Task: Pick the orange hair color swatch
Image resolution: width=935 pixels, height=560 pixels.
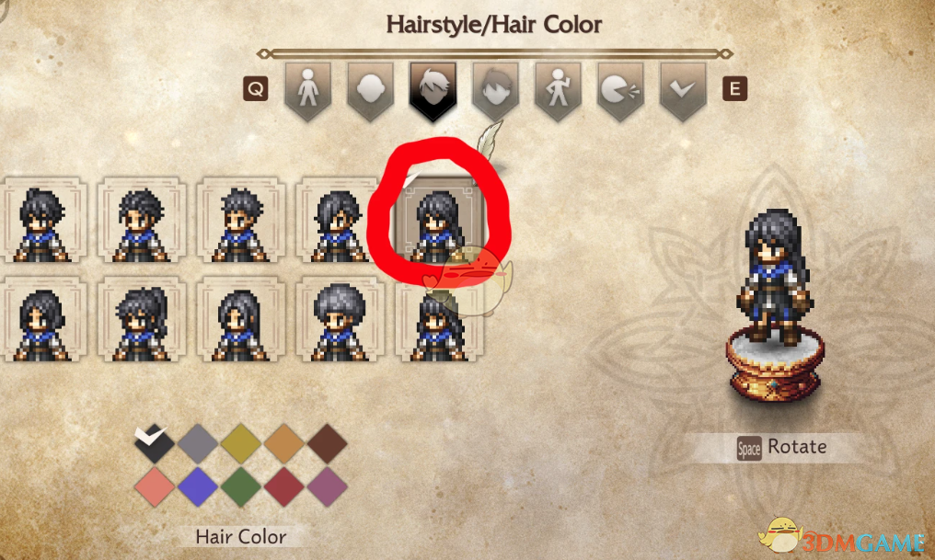Action: (283, 443)
